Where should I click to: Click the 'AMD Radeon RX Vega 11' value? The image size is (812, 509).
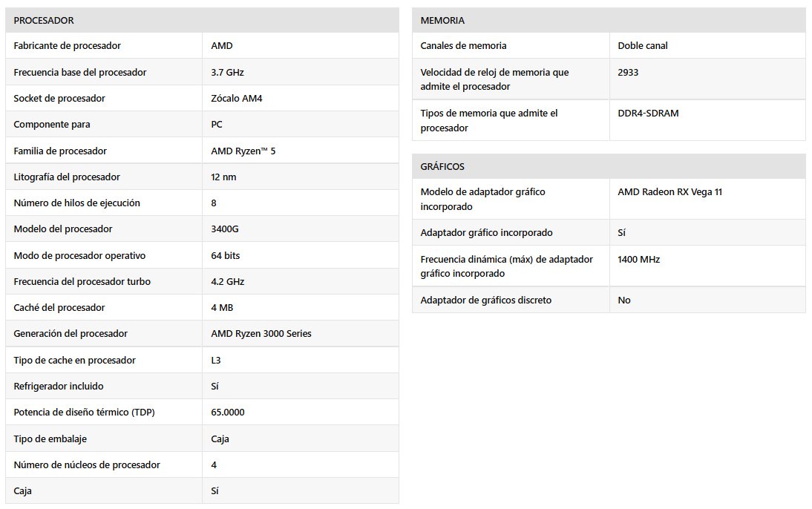(x=669, y=192)
